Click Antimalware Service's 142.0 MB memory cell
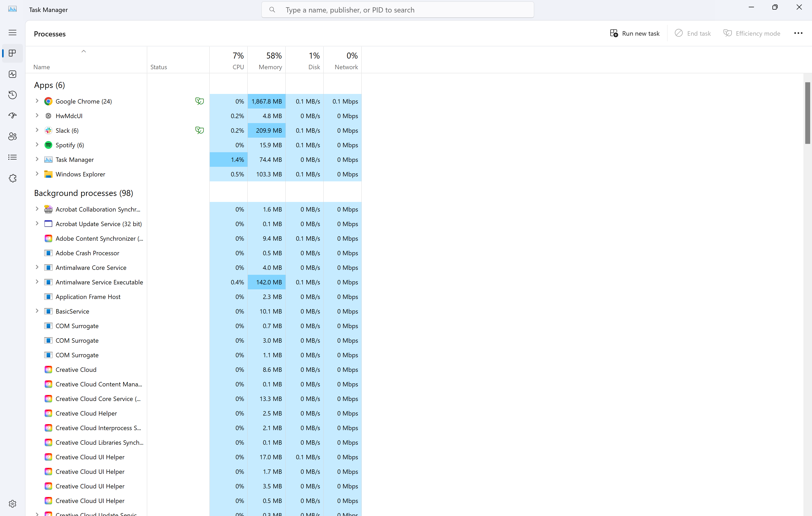Image resolution: width=812 pixels, height=516 pixels. pos(267,282)
